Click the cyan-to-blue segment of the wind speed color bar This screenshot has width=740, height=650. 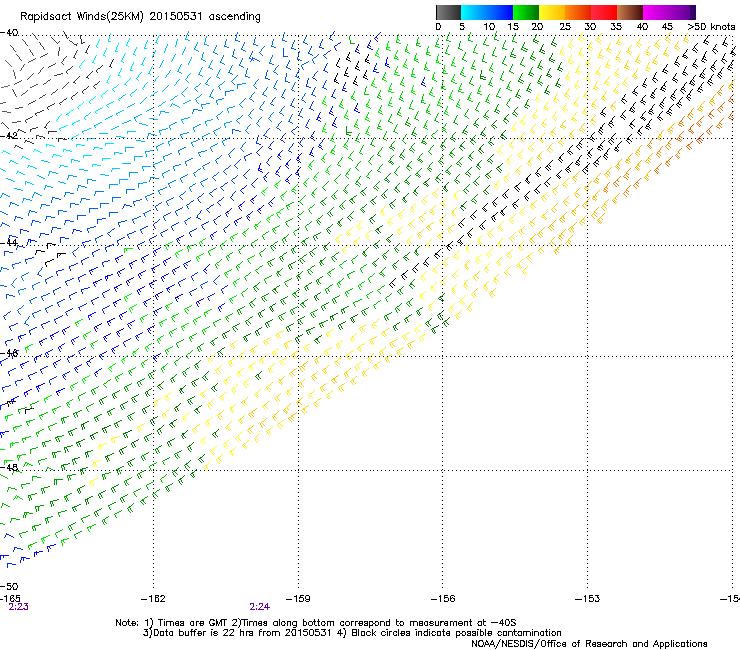point(487,12)
